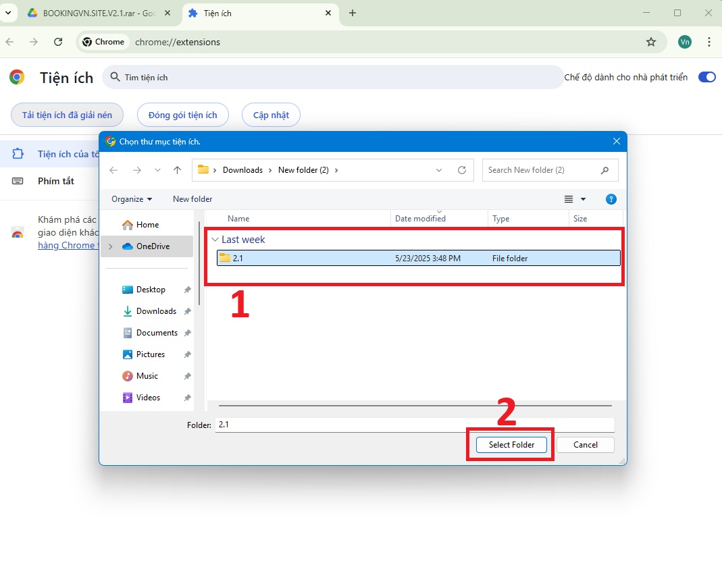The image size is (722, 588).
Task: Go forward in file dialog
Action: (136, 170)
